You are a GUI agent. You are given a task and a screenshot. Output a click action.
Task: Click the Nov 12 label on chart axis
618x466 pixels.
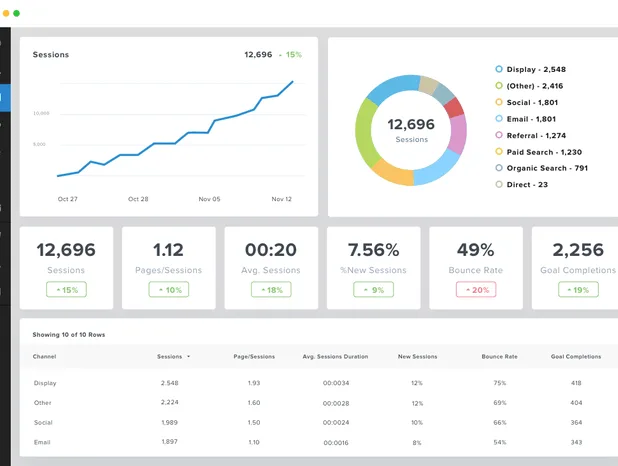pos(281,199)
